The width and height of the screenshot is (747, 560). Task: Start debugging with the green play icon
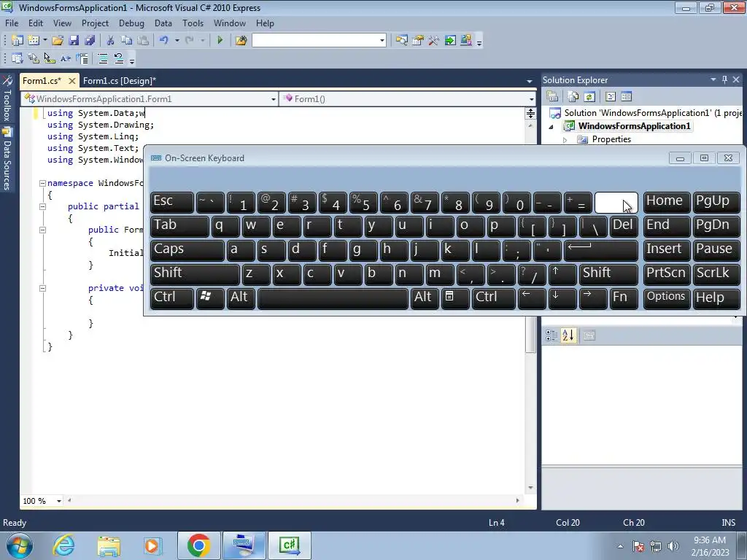click(x=220, y=41)
